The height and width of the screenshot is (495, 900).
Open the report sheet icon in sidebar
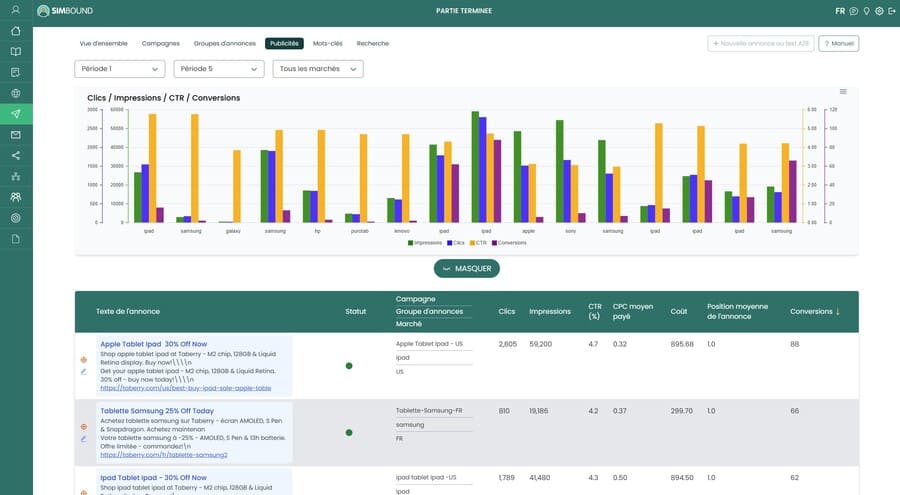(15, 72)
